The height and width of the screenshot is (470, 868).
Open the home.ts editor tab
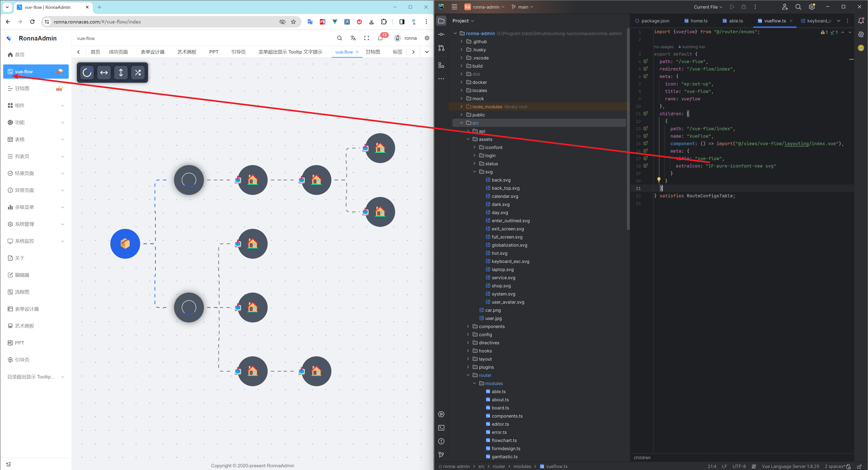[696, 21]
